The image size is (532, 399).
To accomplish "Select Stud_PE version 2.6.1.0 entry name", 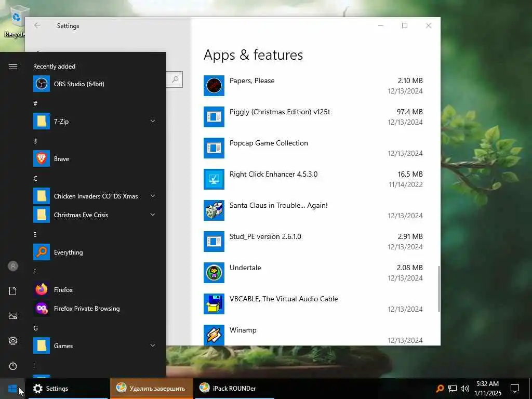I will coord(265,236).
